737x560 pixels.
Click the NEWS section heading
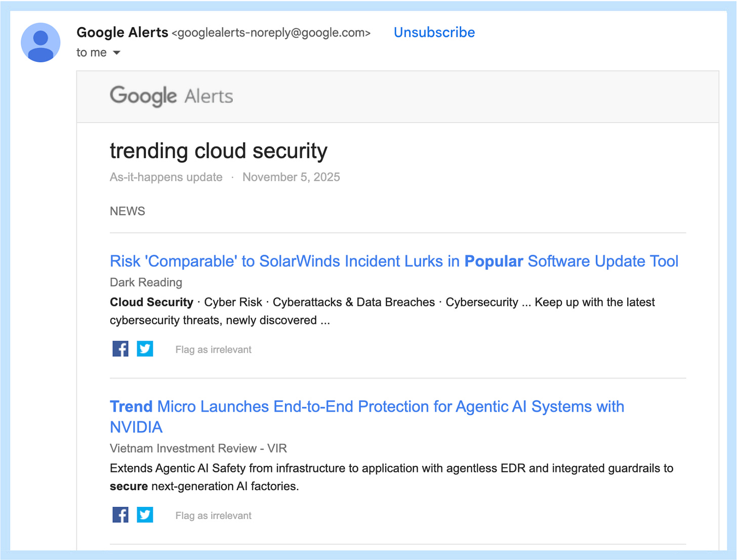[x=128, y=211]
